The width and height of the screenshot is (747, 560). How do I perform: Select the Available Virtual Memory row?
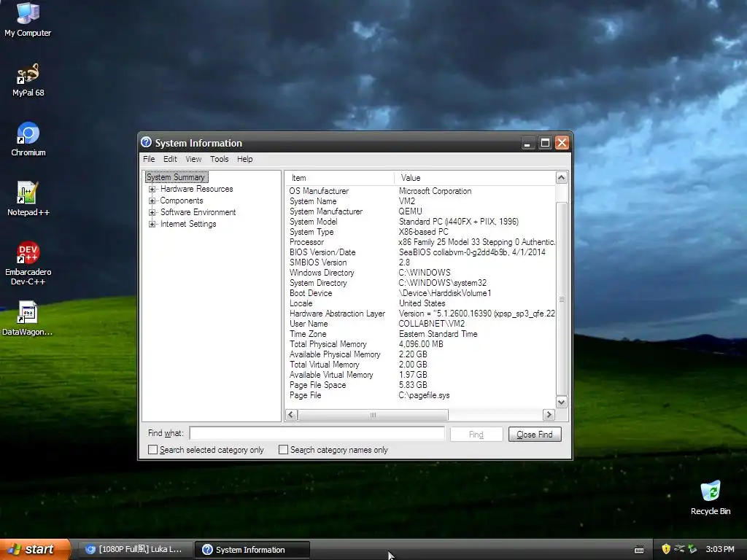[x=421, y=376]
